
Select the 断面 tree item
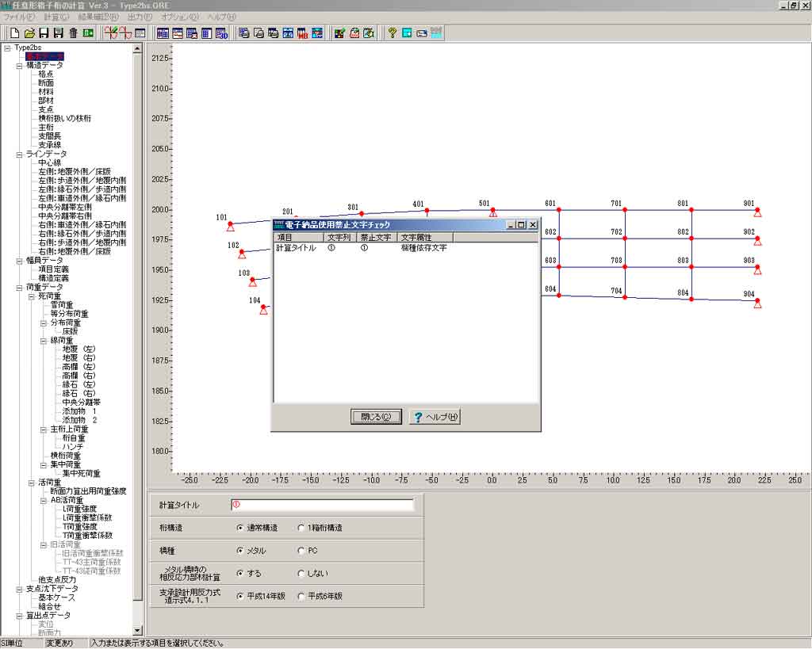pyautogui.click(x=45, y=83)
